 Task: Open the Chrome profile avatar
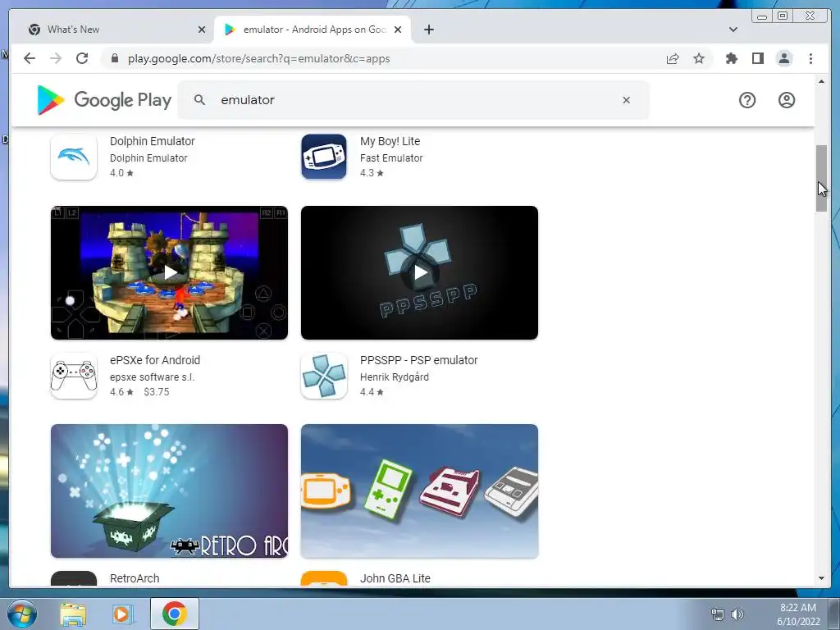point(783,58)
